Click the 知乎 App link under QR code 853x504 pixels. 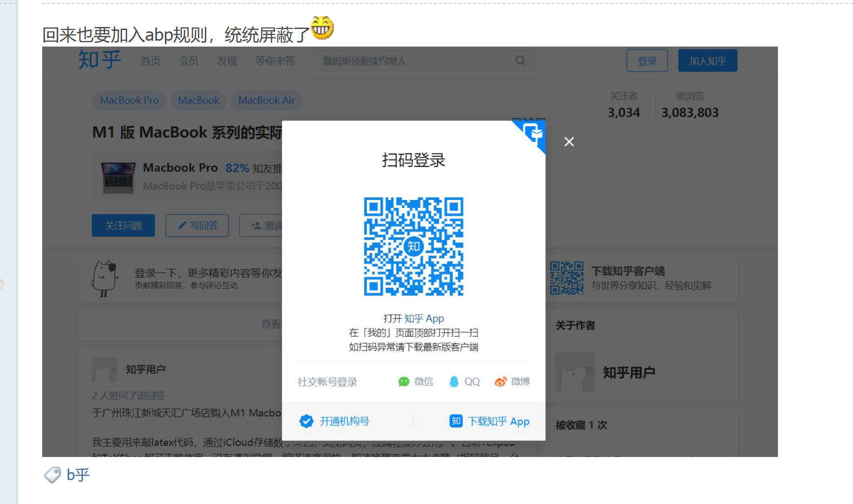pos(424,319)
